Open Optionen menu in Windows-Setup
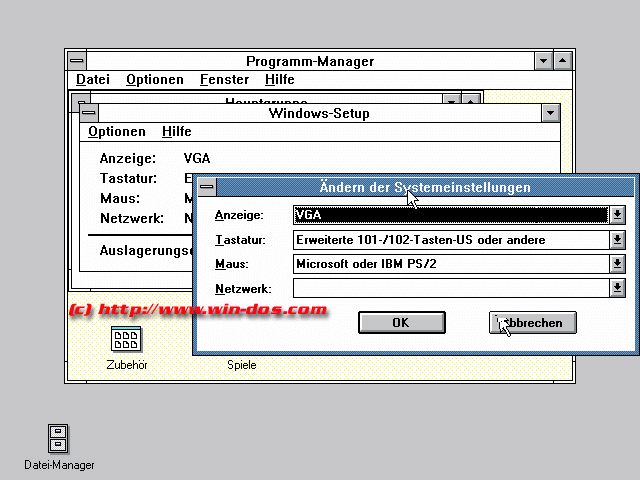 tap(116, 132)
